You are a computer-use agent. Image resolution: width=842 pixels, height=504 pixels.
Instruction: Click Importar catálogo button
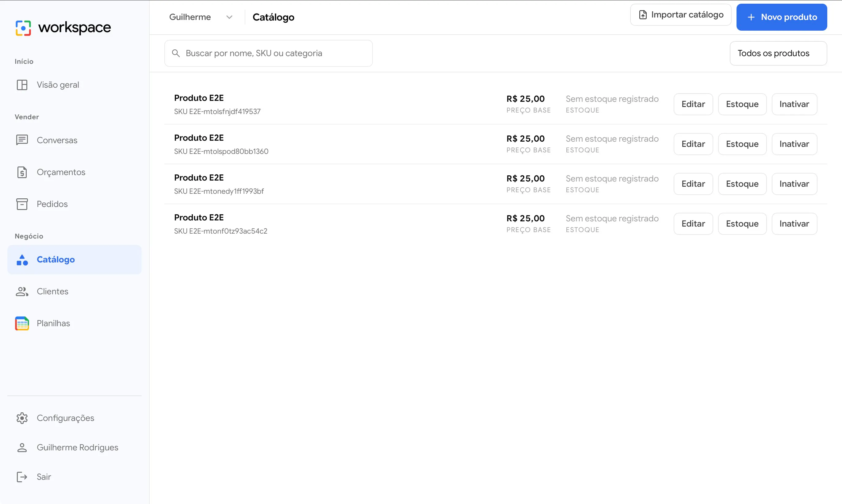(x=680, y=15)
